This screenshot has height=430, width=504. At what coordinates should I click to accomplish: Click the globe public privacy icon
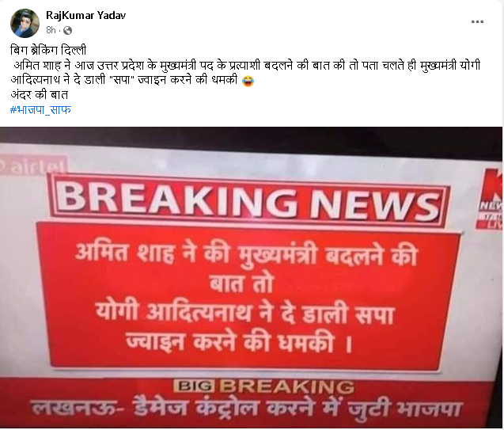coord(67,31)
